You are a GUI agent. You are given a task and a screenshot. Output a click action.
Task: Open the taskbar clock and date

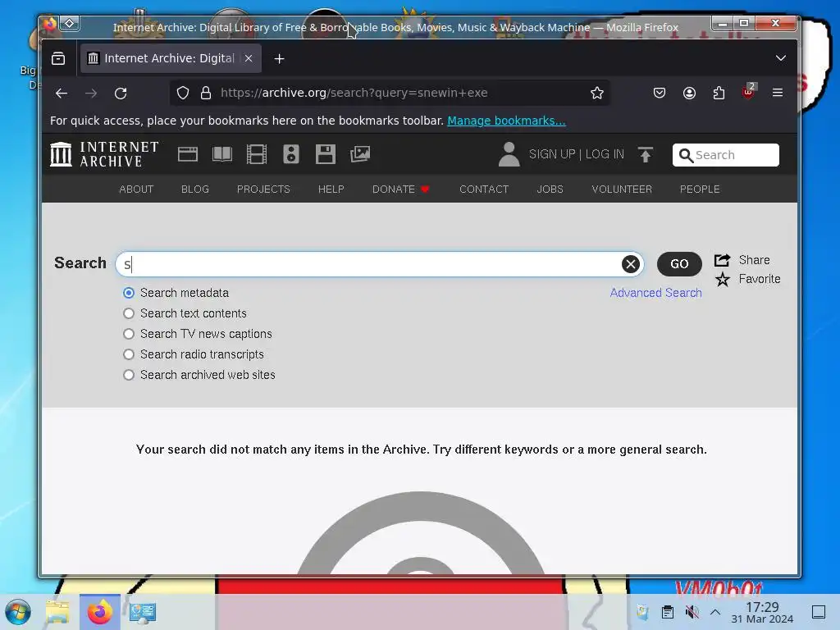point(762,612)
